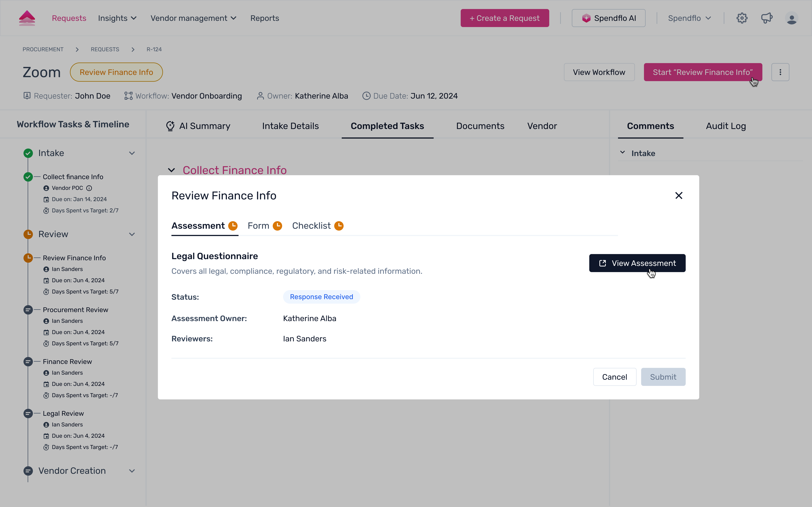Open the Insights dropdown menu
Screen dimensions: 812x507
(x=117, y=18)
